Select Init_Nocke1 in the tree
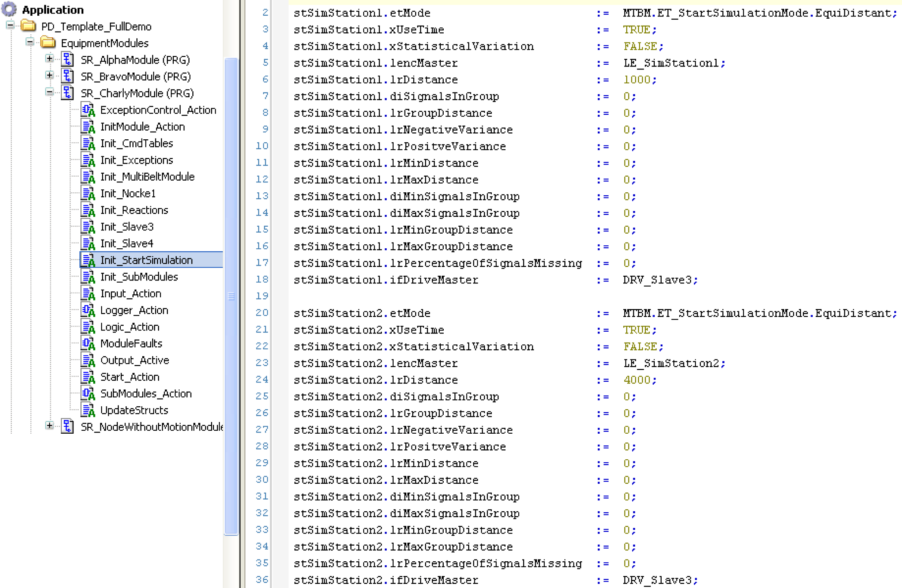The image size is (902, 588). tap(128, 193)
